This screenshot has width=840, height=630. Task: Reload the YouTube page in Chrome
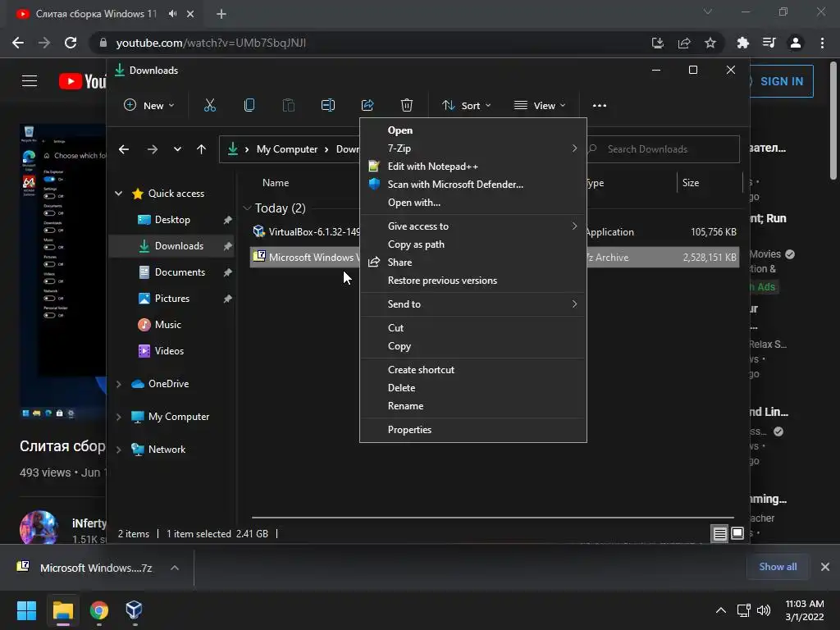pyautogui.click(x=71, y=43)
